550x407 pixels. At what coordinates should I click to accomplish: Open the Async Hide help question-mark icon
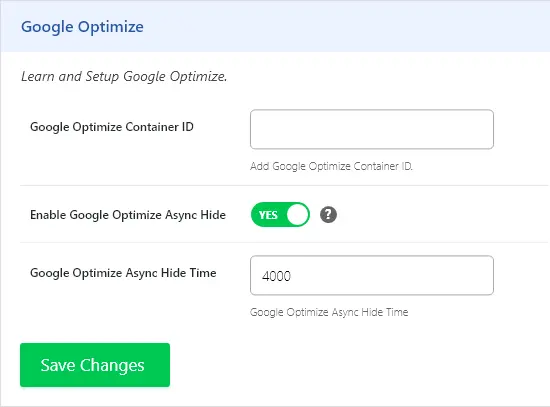328,214
